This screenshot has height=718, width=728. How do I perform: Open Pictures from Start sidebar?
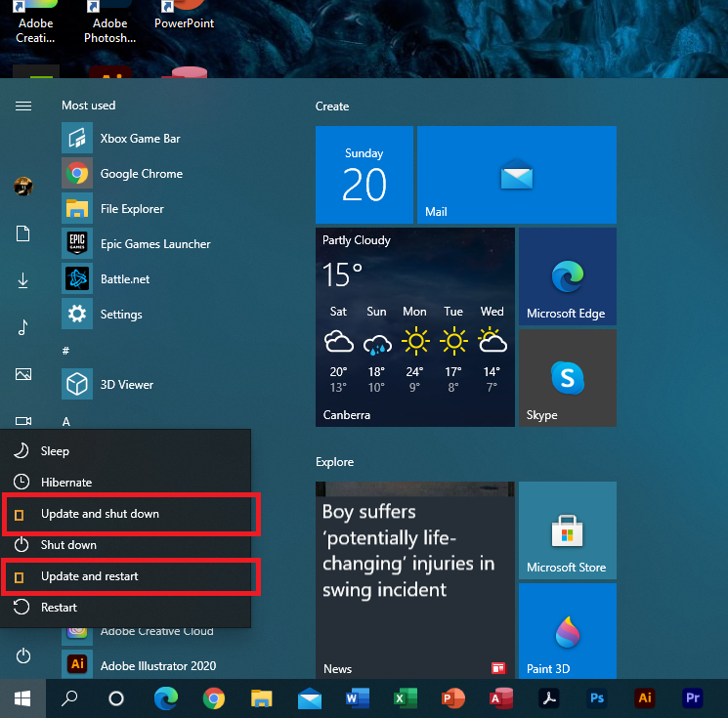(x=23, y=374)
